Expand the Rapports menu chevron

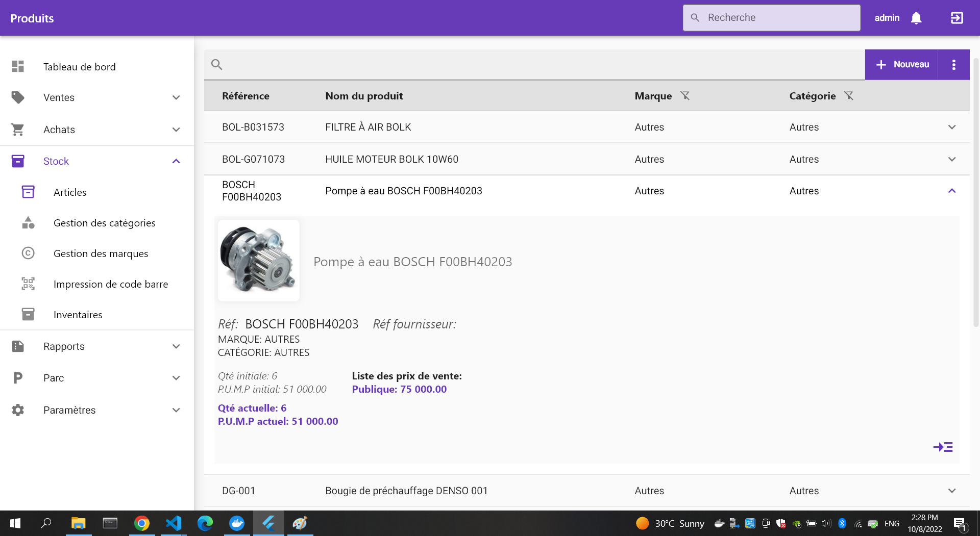tap(176, 346)
